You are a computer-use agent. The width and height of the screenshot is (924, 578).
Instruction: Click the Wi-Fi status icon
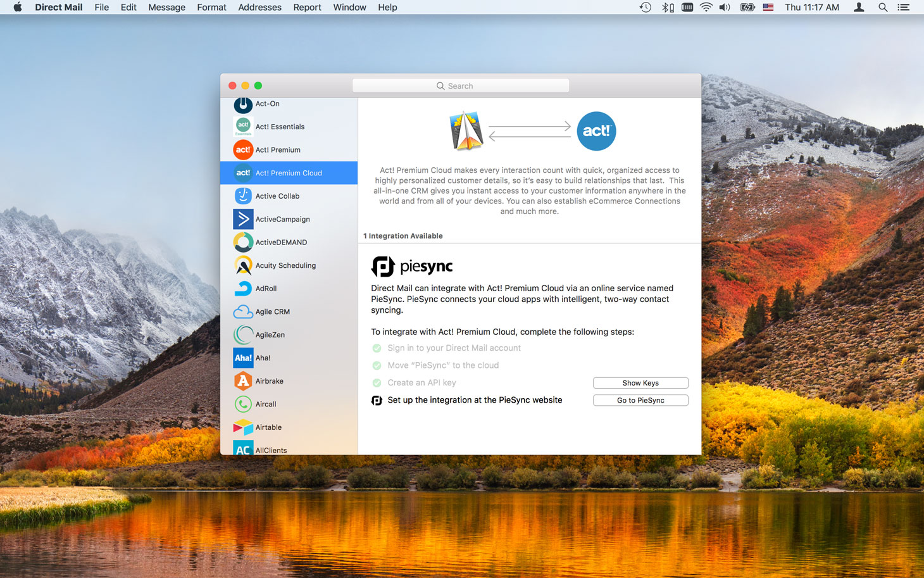tap(706, 8)
